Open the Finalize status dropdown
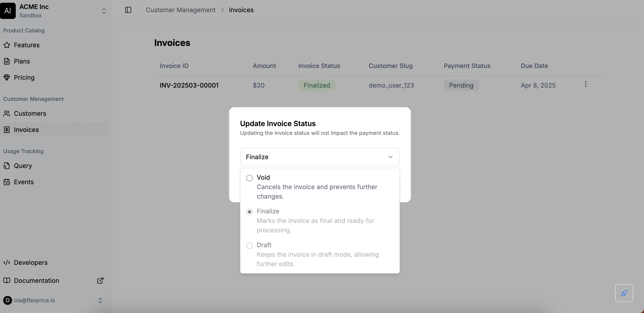 (320, 157)
